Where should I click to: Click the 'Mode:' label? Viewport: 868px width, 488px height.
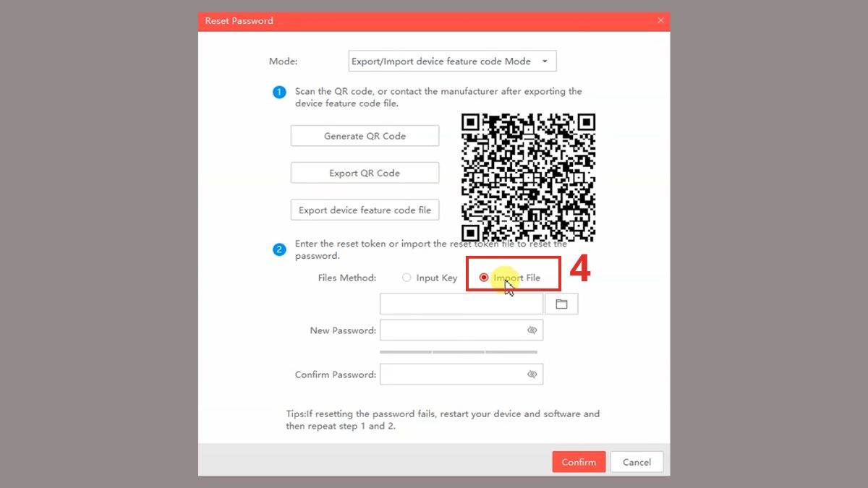click(x=284, y=61)
